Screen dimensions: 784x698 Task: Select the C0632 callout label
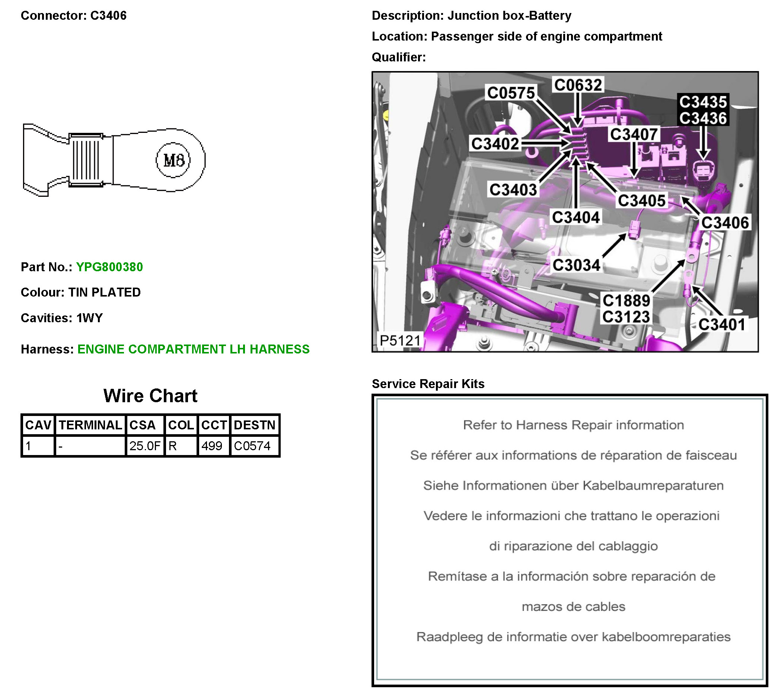(x=578, y=85)
